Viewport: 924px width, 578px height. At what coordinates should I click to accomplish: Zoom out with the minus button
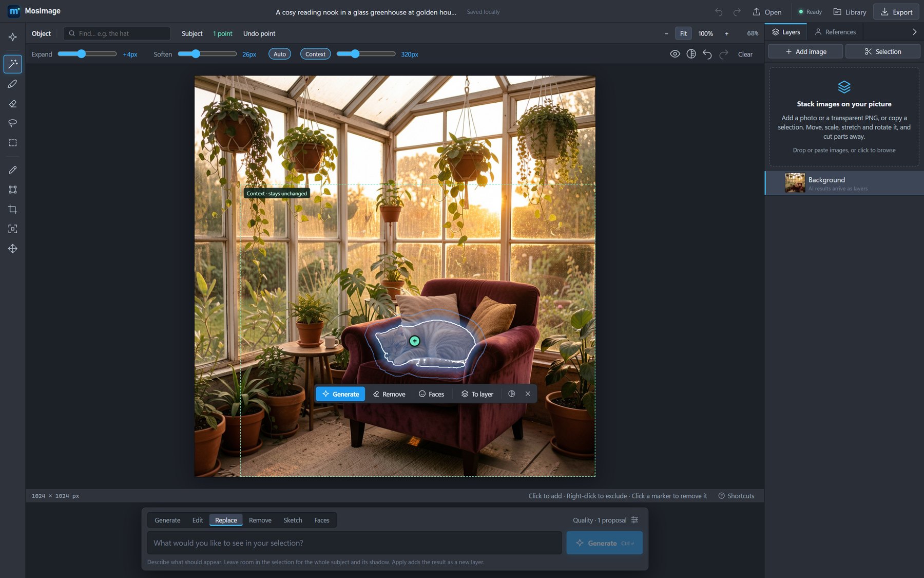pos(666,33)
